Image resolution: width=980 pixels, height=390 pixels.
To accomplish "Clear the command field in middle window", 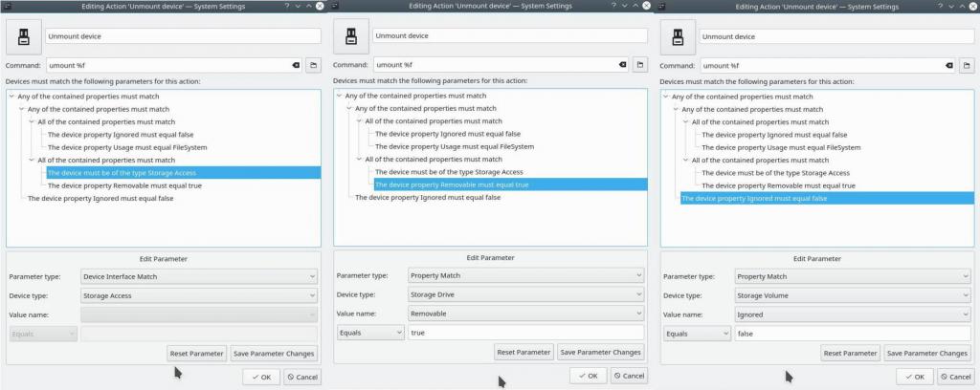I will tap(622, 64).
